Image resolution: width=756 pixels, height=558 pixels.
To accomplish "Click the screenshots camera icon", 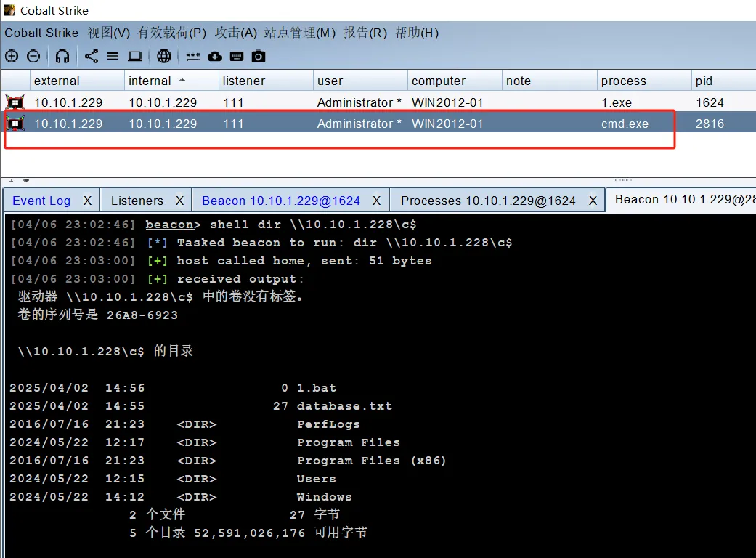I will pos(259,57).
